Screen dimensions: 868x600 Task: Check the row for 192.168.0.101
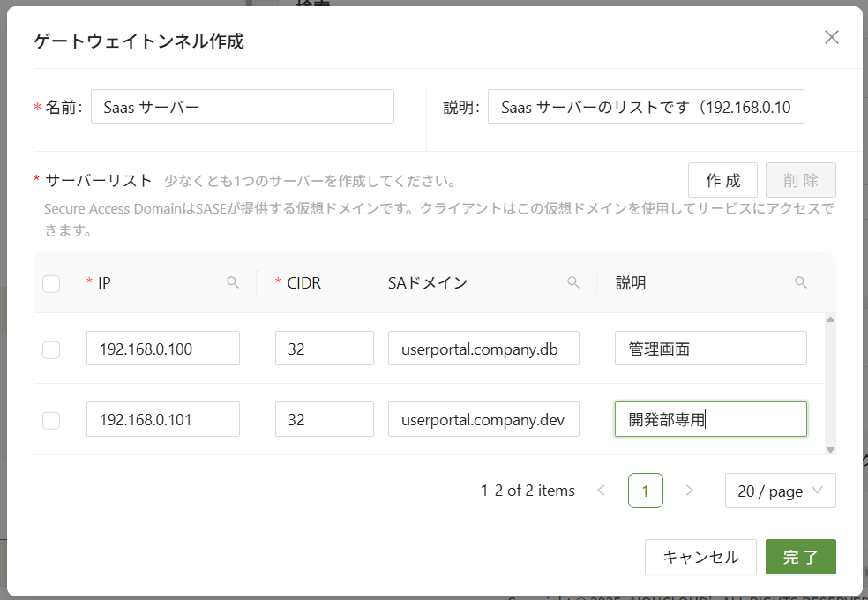[x=51, y=420]
